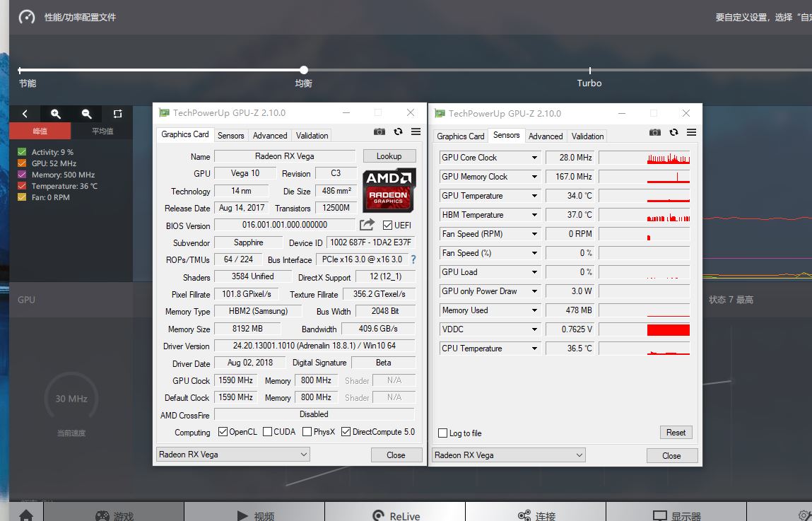This screenshot has height=521, width=812.
Task: Click the GPU Name field showing Radeon RX Vega
Action: tap(285, 156)
